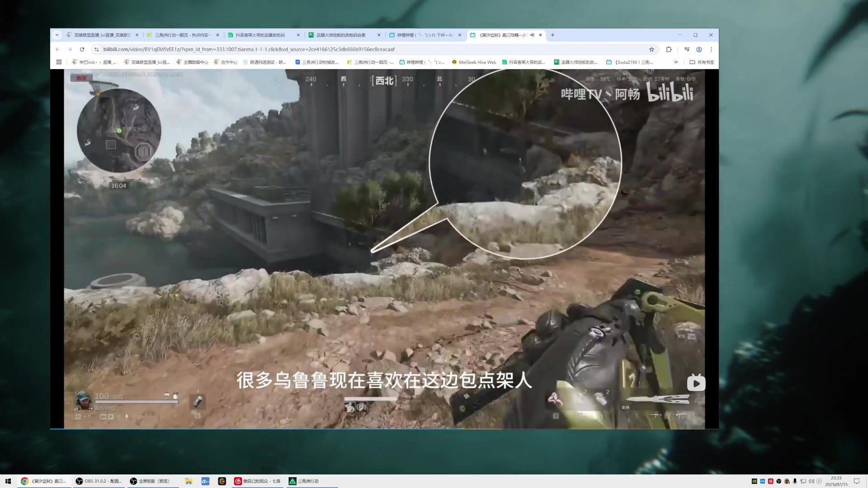The image size is (868, 488).
Task: Open the 主播数据中心 bookmark
Action: tap(192, 62)
